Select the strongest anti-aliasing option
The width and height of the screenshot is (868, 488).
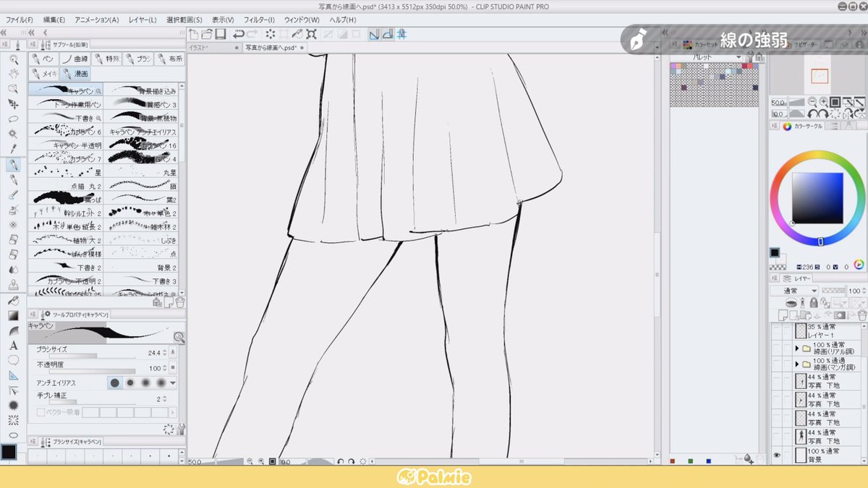click(x=161, y=382)
